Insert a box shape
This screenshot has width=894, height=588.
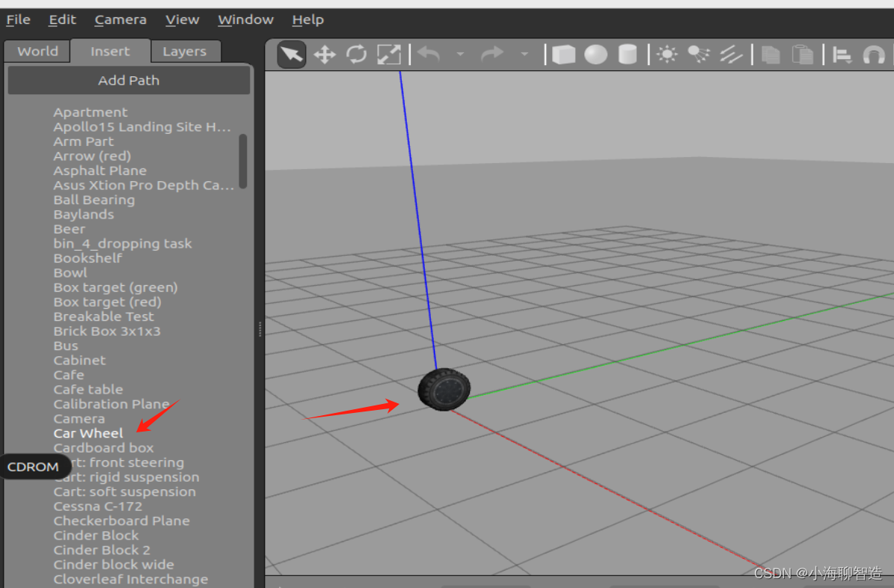563,55
